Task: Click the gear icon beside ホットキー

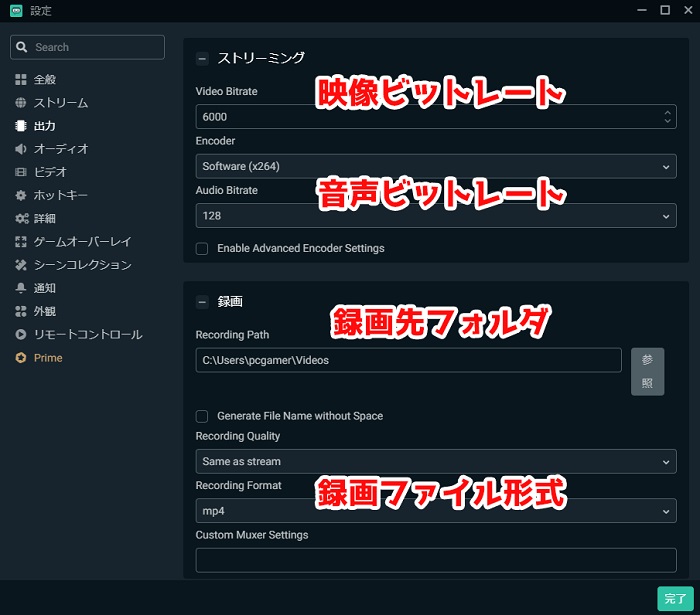Action: (x=21, y=195)
